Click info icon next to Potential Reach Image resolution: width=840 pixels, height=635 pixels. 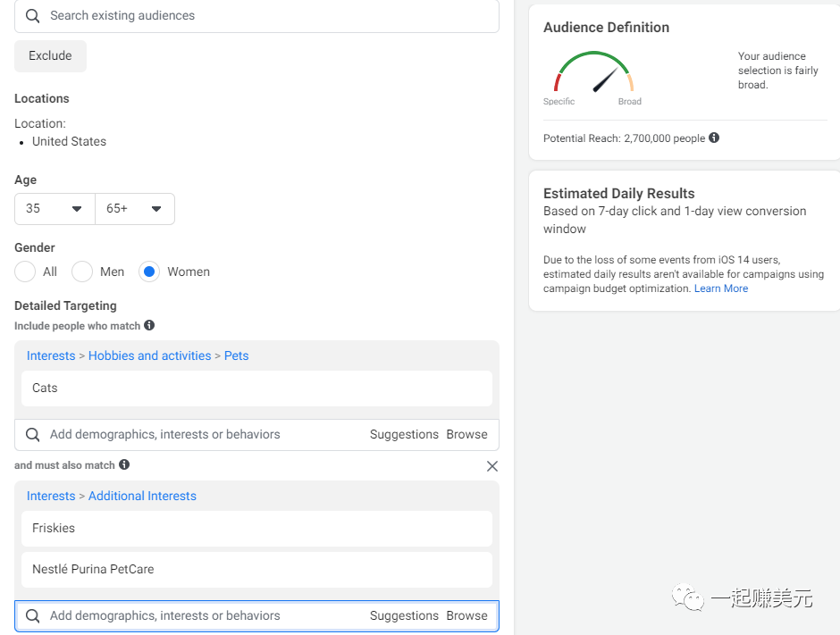click(714, 138)
